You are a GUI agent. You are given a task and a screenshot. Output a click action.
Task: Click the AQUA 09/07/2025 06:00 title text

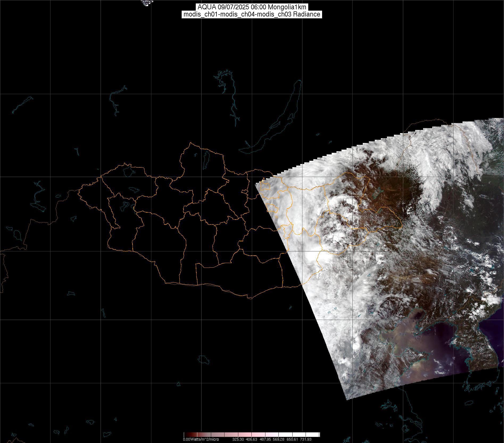(x=252, y=7)
